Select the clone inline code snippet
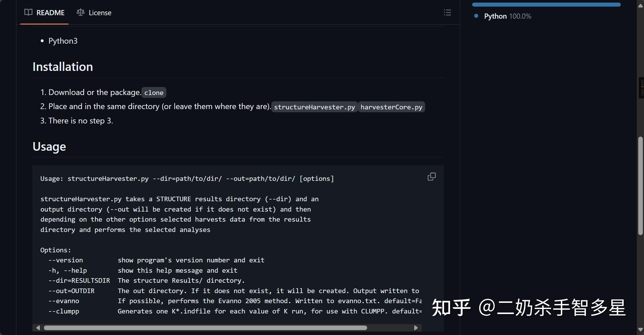The height and width of the screenshot is (335, 644). pos(154,92)
